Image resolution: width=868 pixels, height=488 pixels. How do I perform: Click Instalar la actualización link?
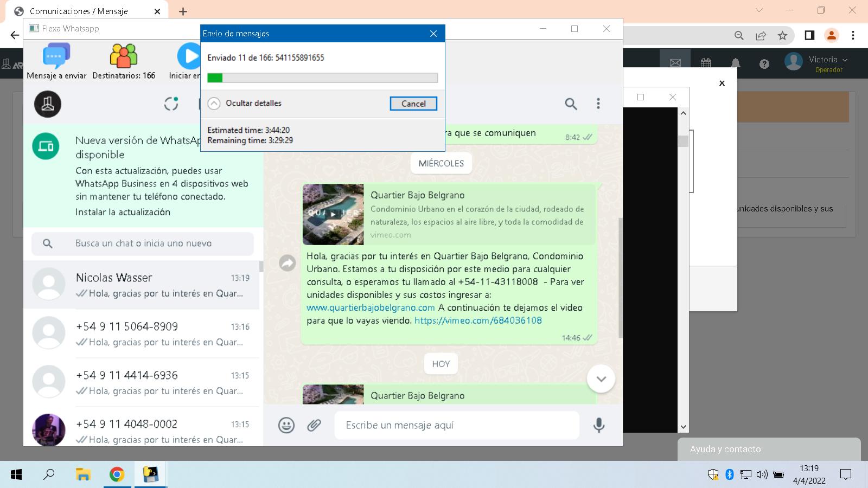(x=123, y=212)
